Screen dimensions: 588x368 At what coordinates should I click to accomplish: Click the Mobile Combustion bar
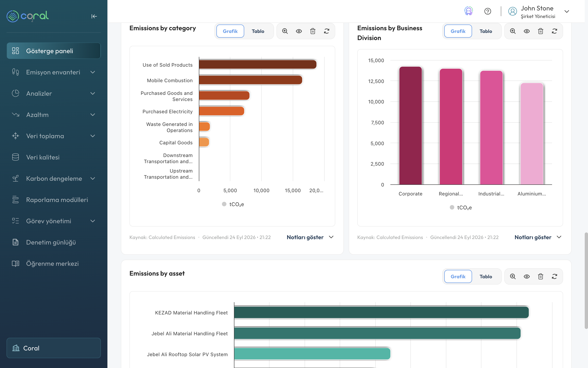251,80
